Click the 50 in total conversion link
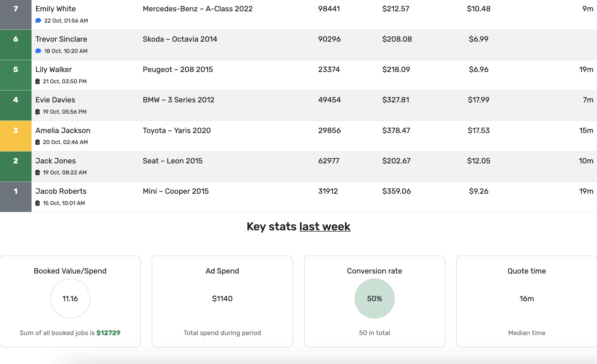This screenshot has width=597, height=364. [374, 333]
